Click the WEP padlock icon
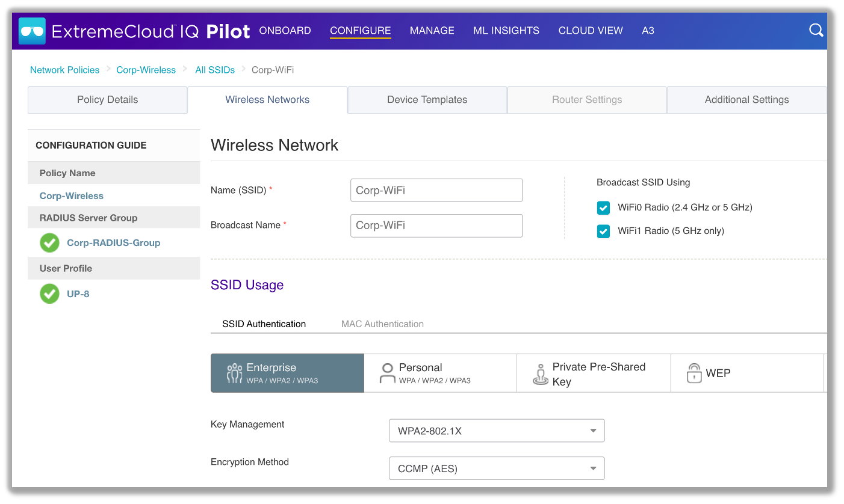 point(694,373)
